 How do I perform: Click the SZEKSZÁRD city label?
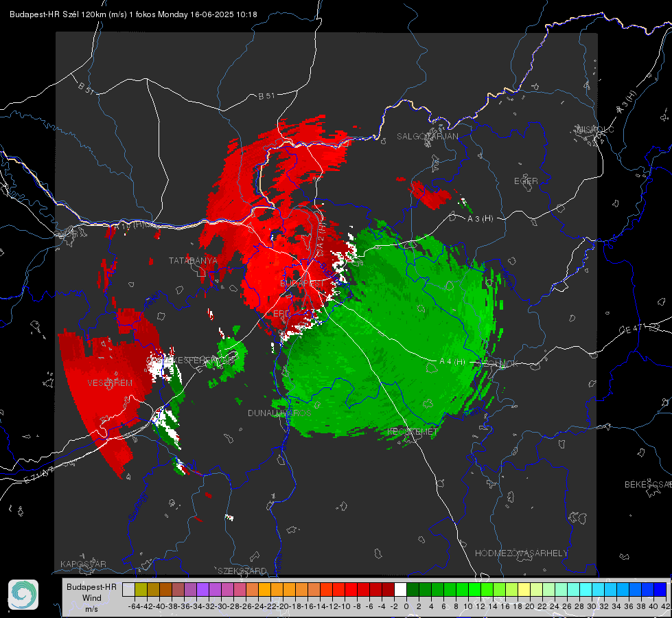242,571
